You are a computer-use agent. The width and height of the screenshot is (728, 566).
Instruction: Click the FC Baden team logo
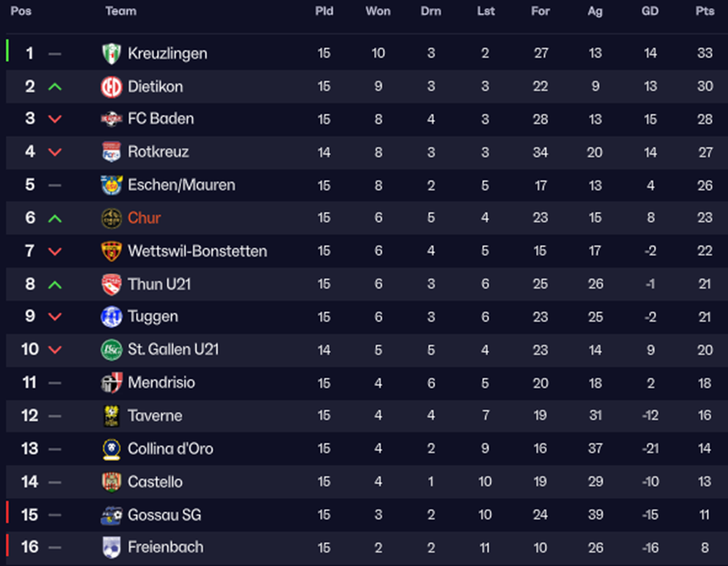tap(111, 119)
